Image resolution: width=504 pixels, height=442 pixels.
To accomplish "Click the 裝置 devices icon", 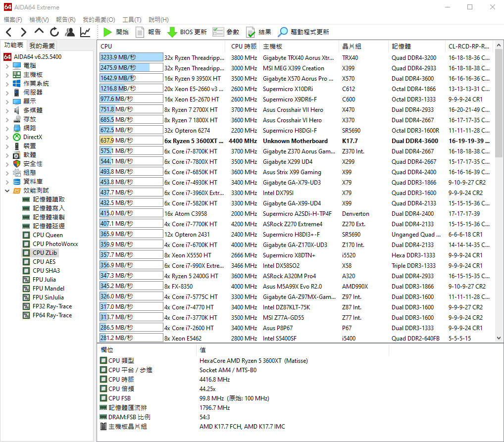I will point(17,146).
